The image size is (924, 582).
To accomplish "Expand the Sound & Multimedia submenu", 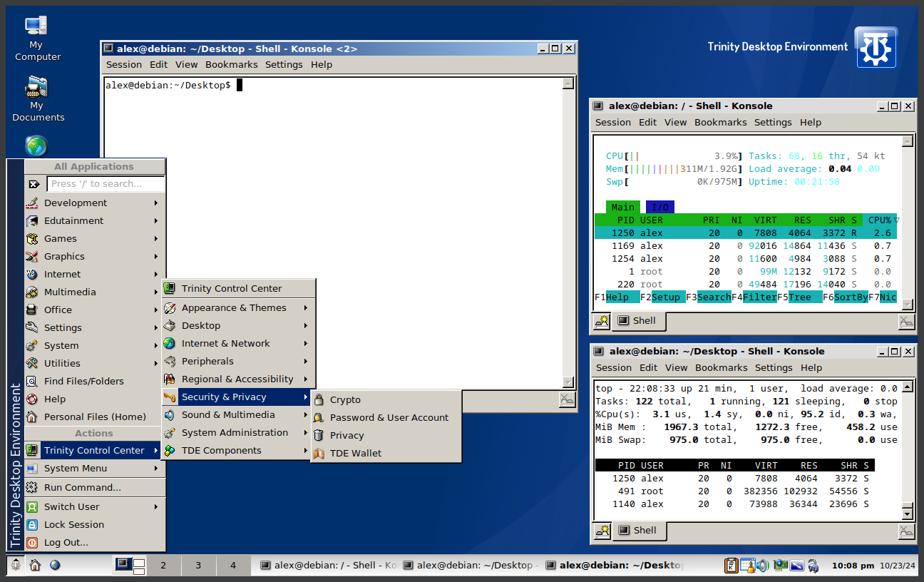I will (228, 415).
